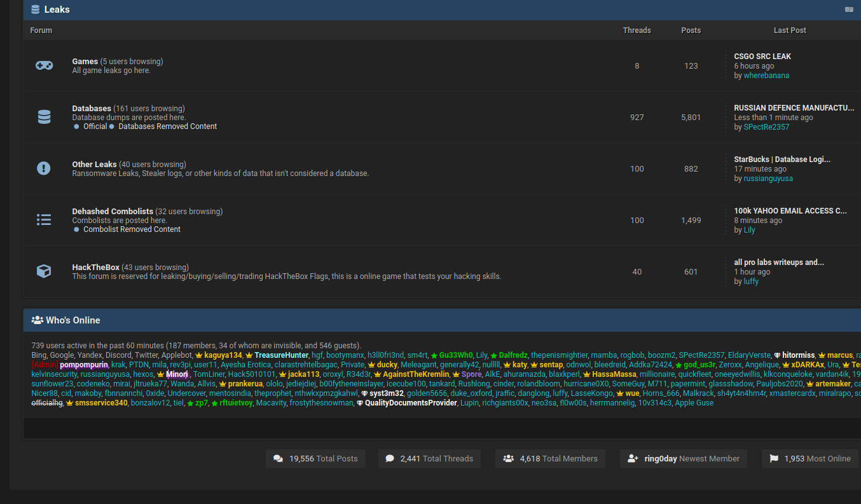This screenshot has height=504, width=861.
Task: Click the Newest Member user-plus icon
Action: click(633, 458)
